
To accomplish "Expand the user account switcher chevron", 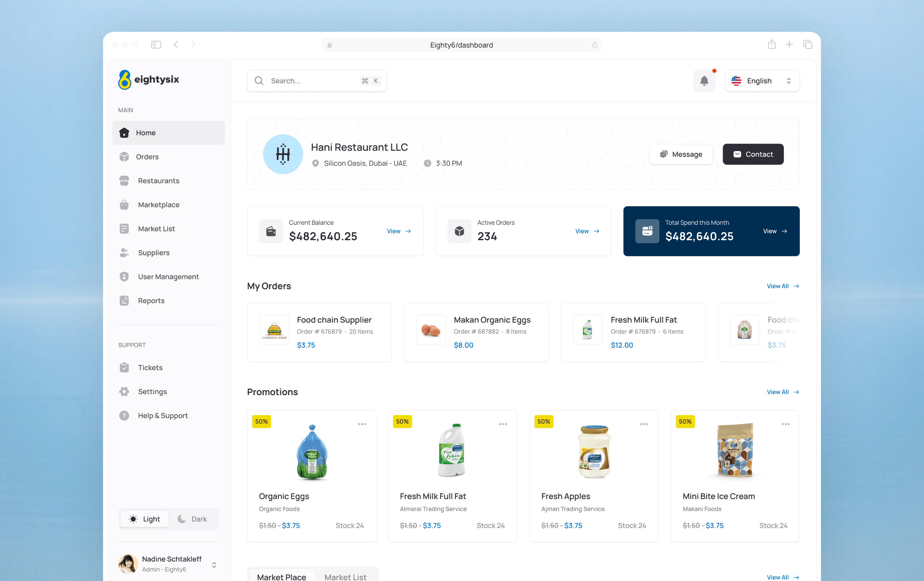I will point(214,565).
